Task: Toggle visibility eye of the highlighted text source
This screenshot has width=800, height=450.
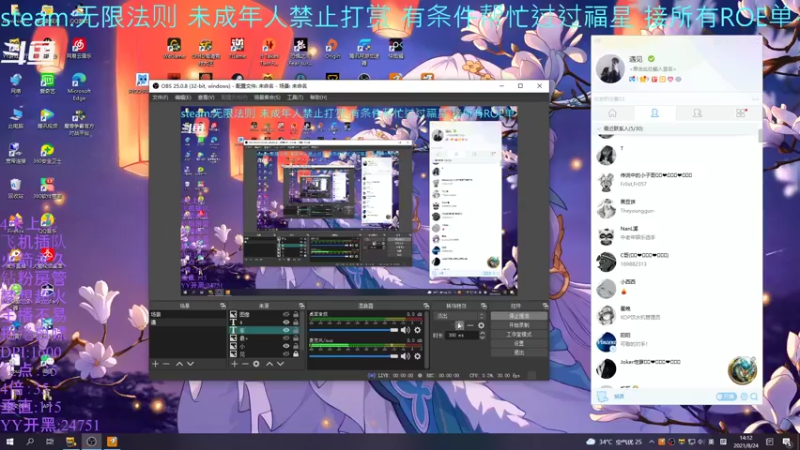Action: click(x=286, y=330)
